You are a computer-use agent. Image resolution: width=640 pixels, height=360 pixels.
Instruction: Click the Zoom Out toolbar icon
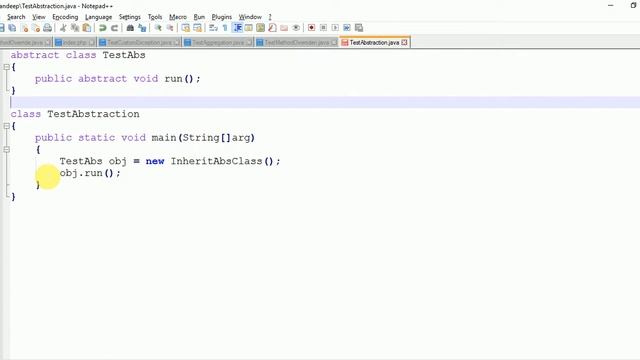169,28
